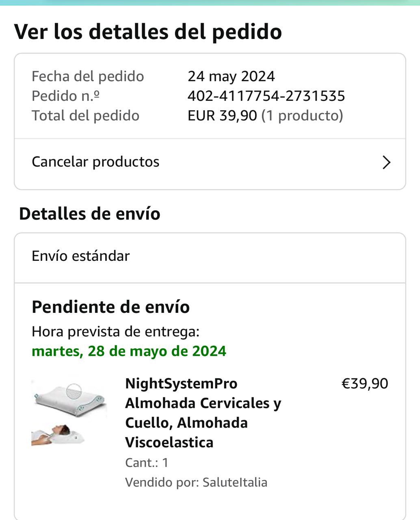Click the Hora prevista de entrega label
Screen dimensions: 420x520
pyautogui.click(x=115, y=331)
